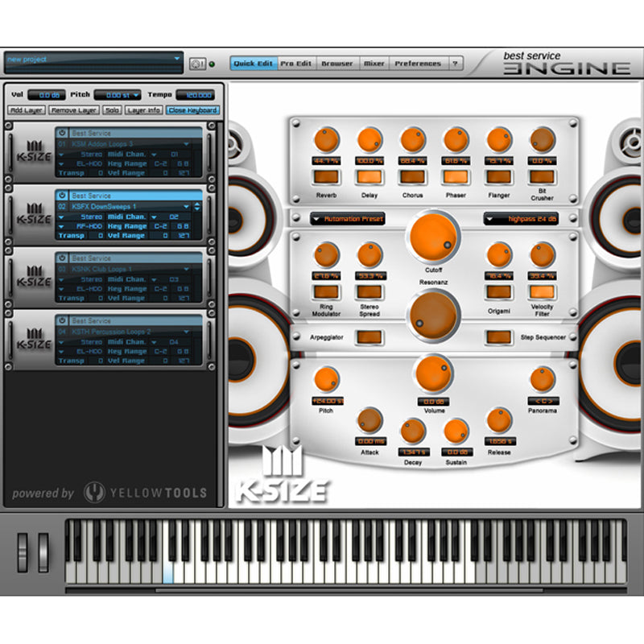Click the Resonanz knob

[x=433, y=314]
